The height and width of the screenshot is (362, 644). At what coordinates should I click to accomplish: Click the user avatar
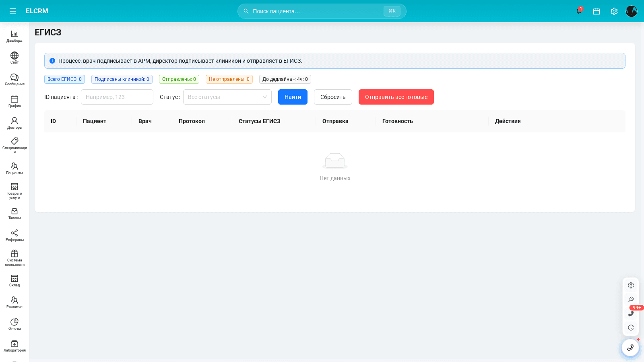point(632,11)
